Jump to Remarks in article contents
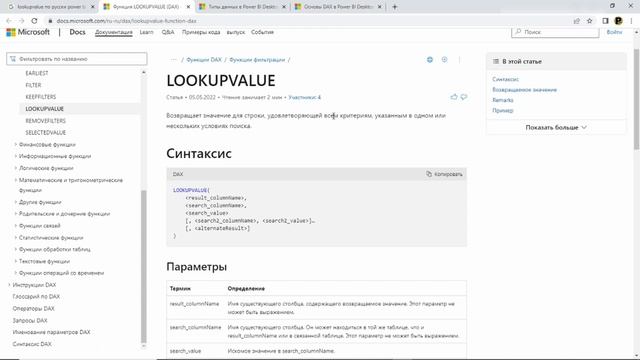This screenshot has height=360, width=640. click(x=503, y=100)
